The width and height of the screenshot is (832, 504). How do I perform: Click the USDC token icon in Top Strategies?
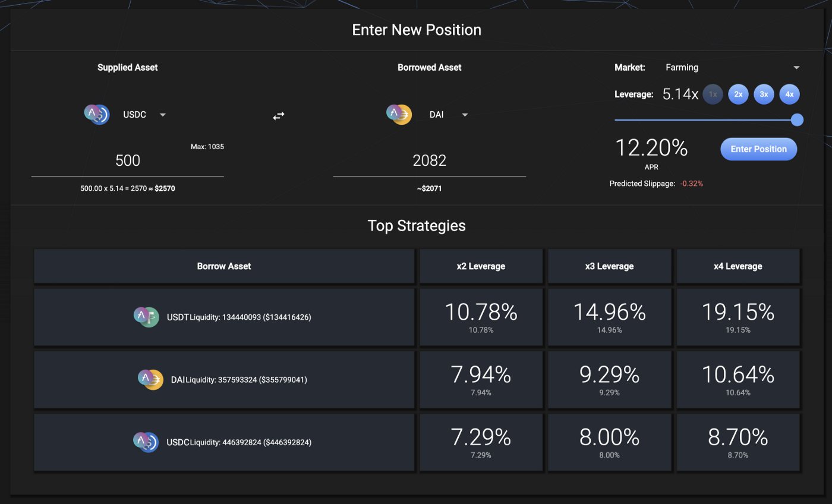(146, 442)
